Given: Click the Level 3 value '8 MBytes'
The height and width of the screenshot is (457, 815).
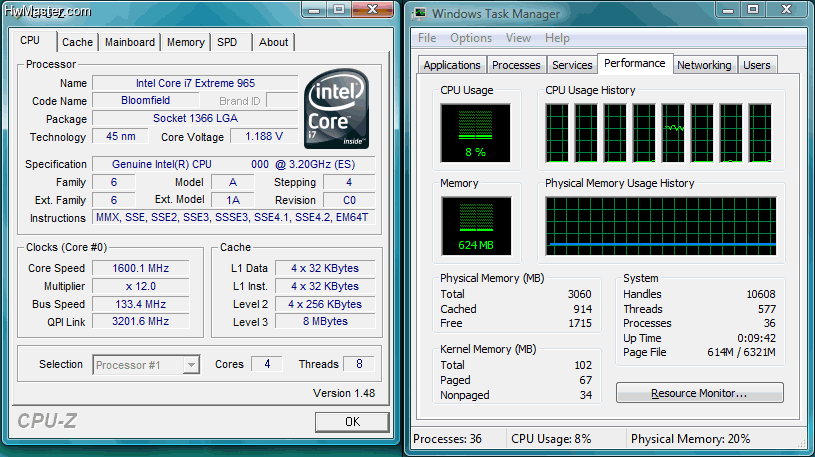Looking at the screenshot, I should (325, 321).
